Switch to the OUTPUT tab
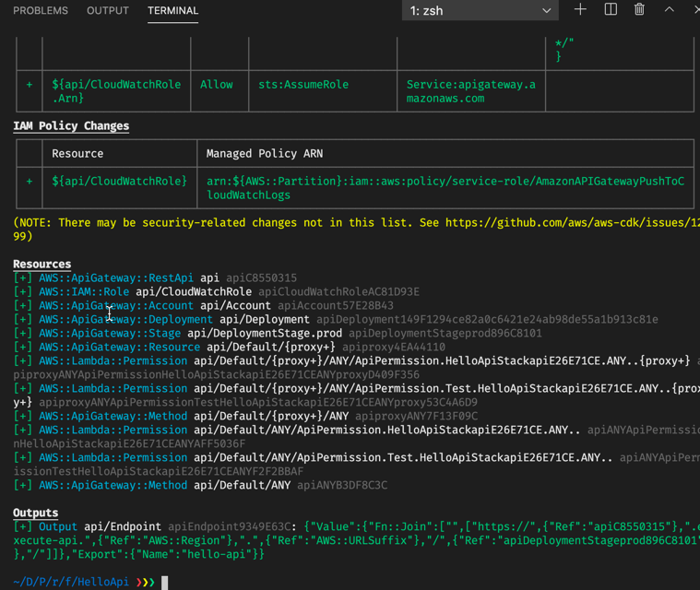 click(x=108, y=10)
